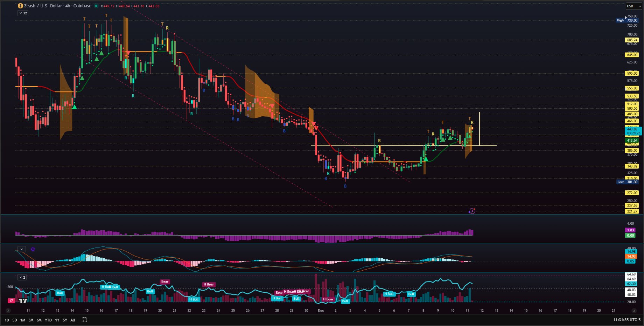644x326 pixels.
Task: Collapse the bottom pane legend showing 2
Action: tap(22, 277)
